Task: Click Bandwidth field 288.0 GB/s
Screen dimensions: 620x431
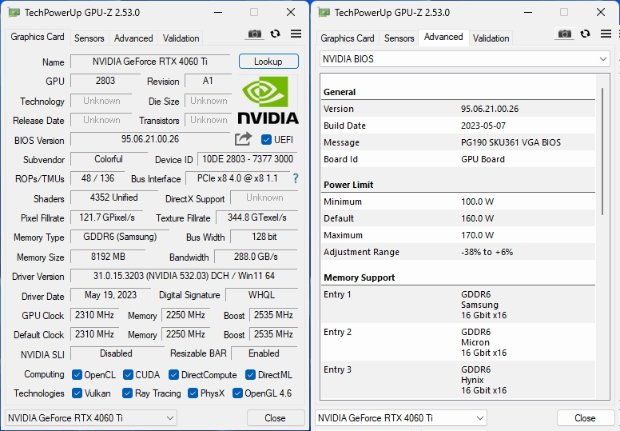Action: click(256, 257)
